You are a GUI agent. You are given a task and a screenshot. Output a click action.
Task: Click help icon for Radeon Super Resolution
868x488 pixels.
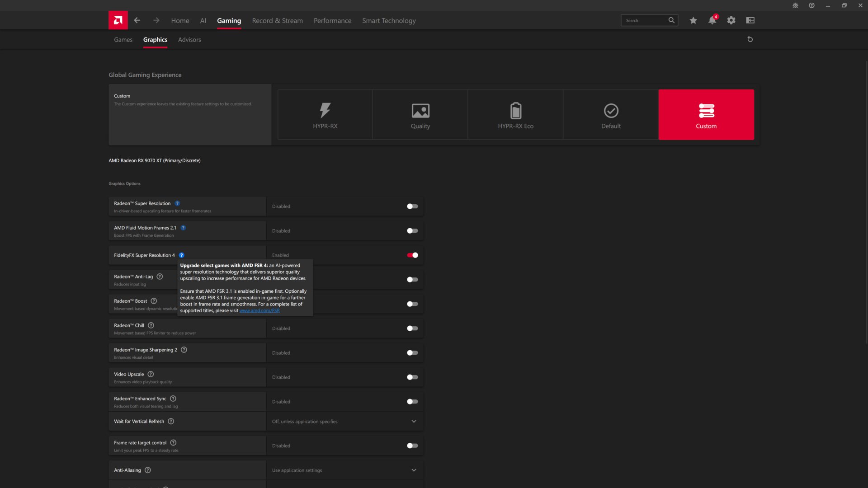(x=177, y=203)
